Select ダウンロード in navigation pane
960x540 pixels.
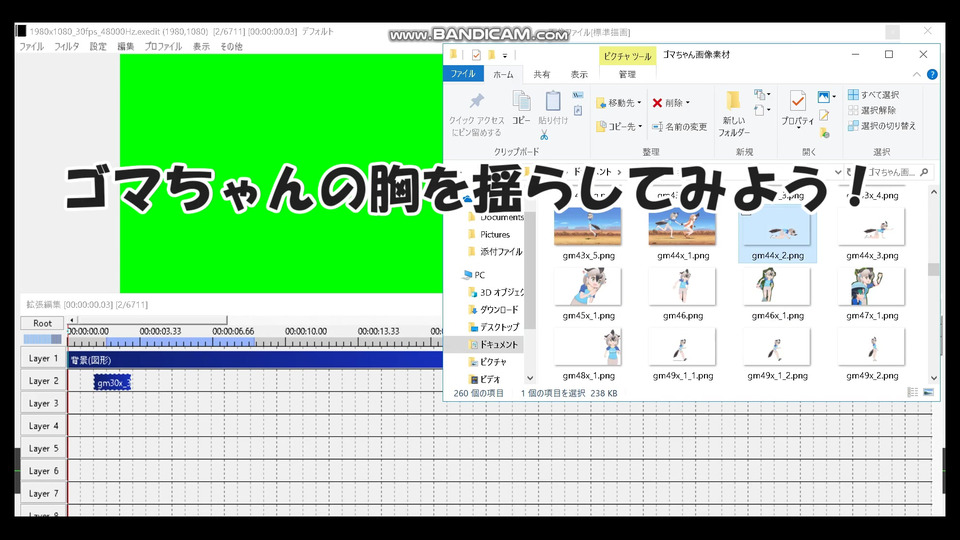[x=494, y=310]
